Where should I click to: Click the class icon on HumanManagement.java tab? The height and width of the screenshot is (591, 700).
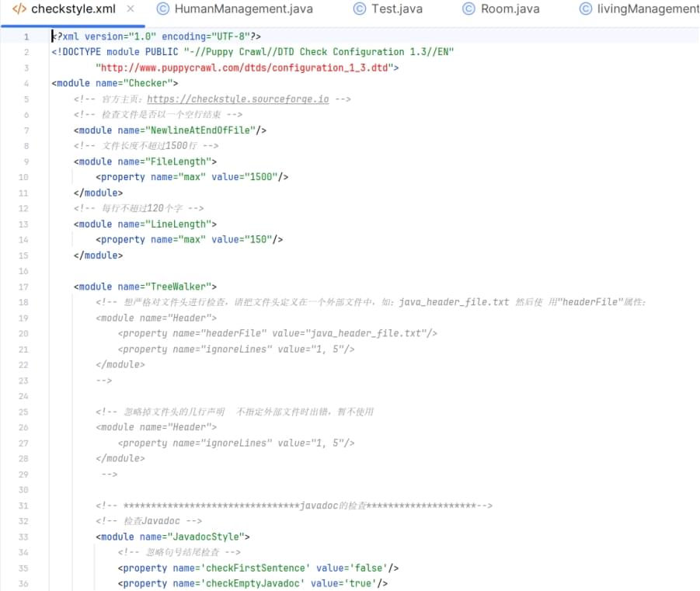(x=162, y=9)
